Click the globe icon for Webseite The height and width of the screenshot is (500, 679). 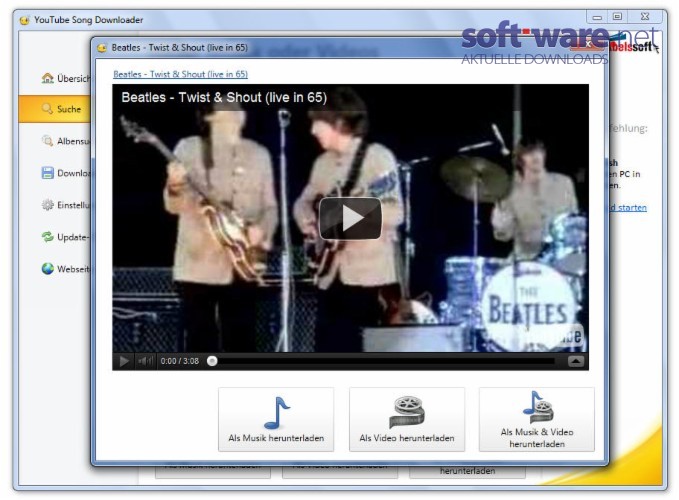pyautogui.click(x=48, y=269)
